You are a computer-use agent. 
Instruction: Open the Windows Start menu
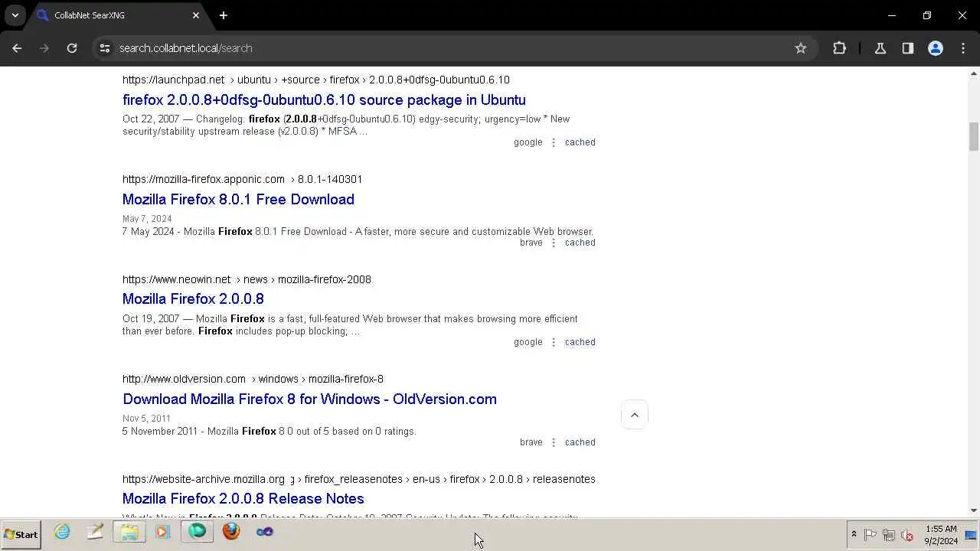click(x=21, y=534)
